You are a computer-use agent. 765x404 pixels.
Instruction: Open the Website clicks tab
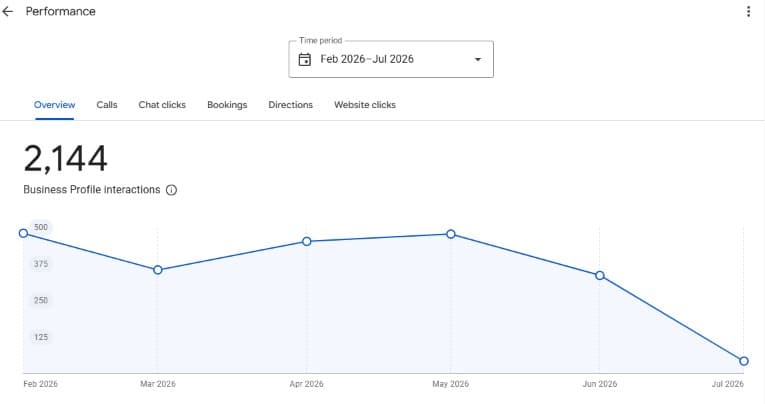click(x=365, y=105)
